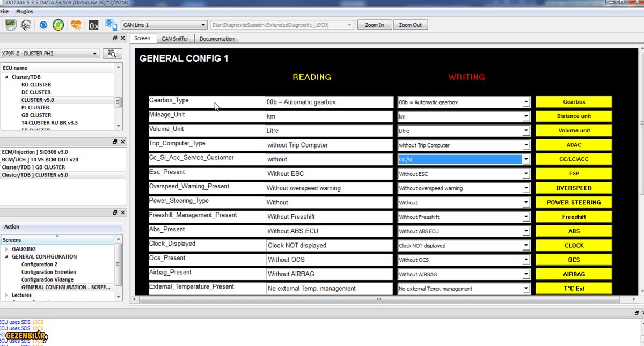Viewport: 644px width, 346px height.
Task: Switch to the CAN Sniffer tab
Action: (175, 39)
